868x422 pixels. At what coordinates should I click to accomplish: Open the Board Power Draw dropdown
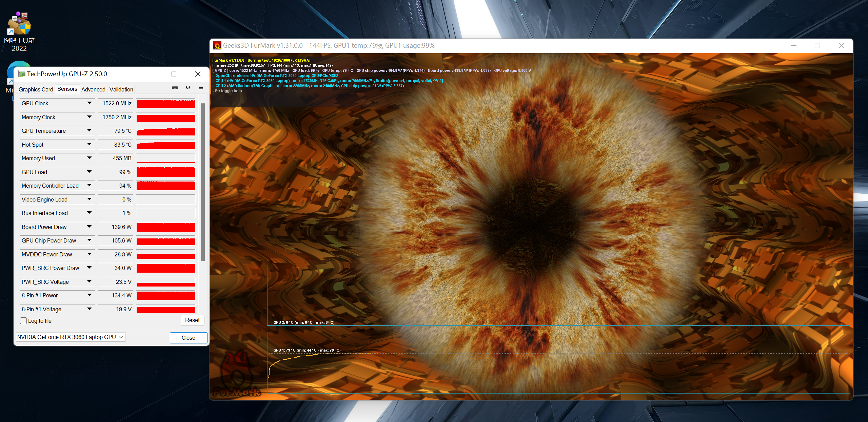pos(89,227)
